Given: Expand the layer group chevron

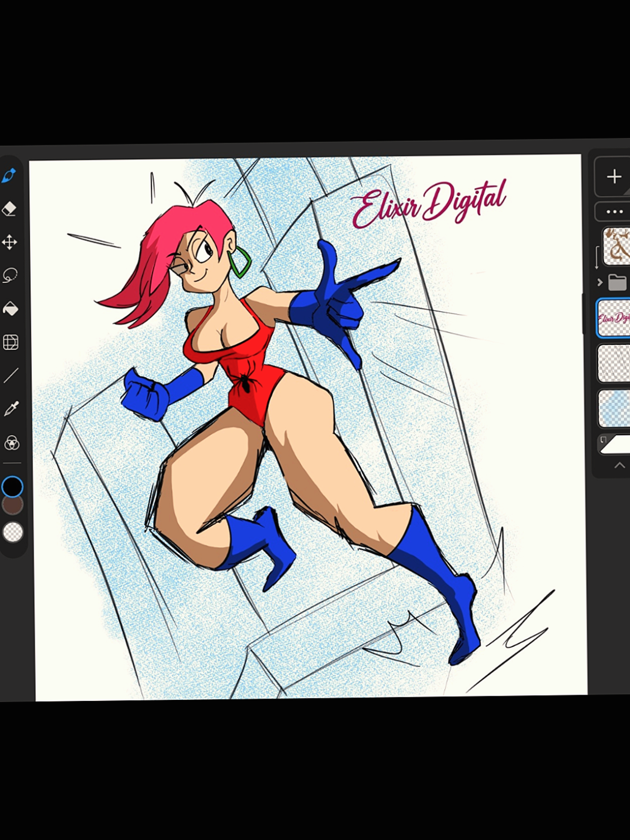Looking at the screenshot, I should (600, 282).
